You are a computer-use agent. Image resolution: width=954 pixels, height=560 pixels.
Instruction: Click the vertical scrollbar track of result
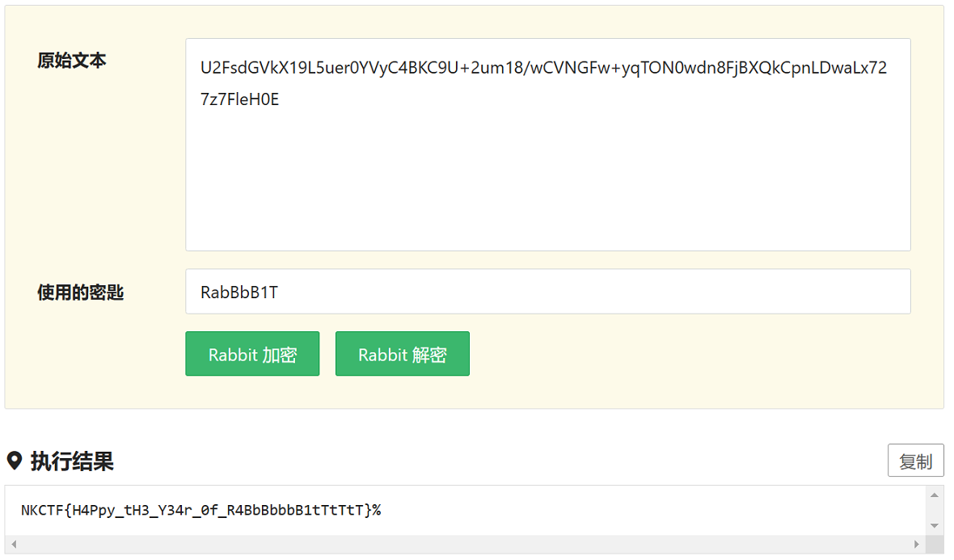coord(934,510)
